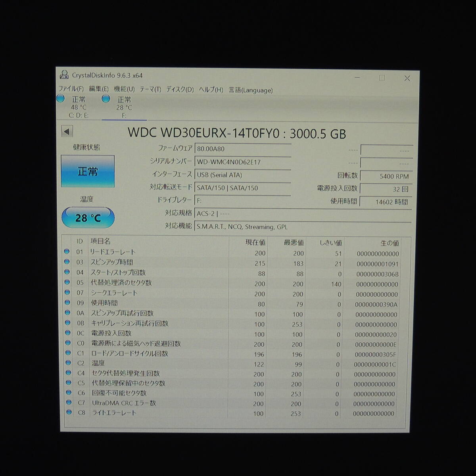Open the ディスク(D) menu
Screen dimensions: 476x476
click(180, 90)
